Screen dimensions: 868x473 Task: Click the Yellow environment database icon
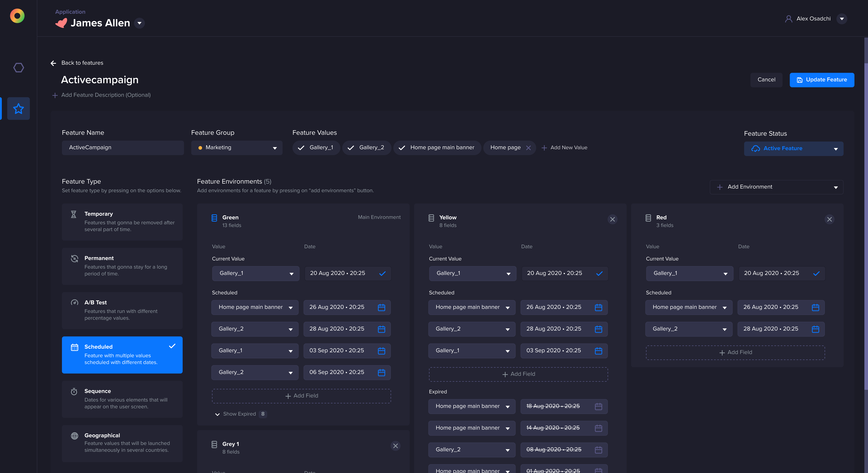431,218
